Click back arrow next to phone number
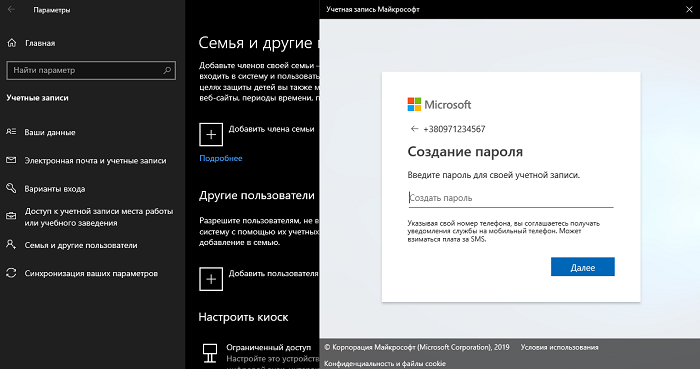This screenshot has width=700, height=369. tap(414, 129)
